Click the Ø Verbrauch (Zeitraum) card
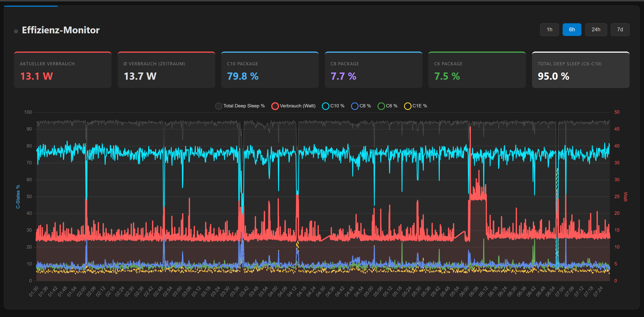The width and height of the screenshot is (644, 317). pos(166,70)
